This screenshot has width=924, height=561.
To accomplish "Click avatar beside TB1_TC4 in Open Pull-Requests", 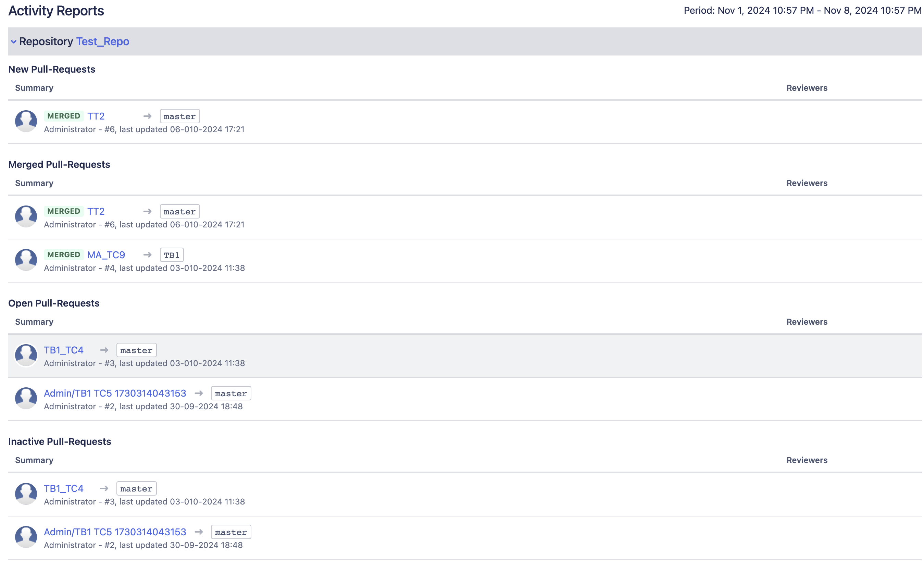I will coord(26,355).
